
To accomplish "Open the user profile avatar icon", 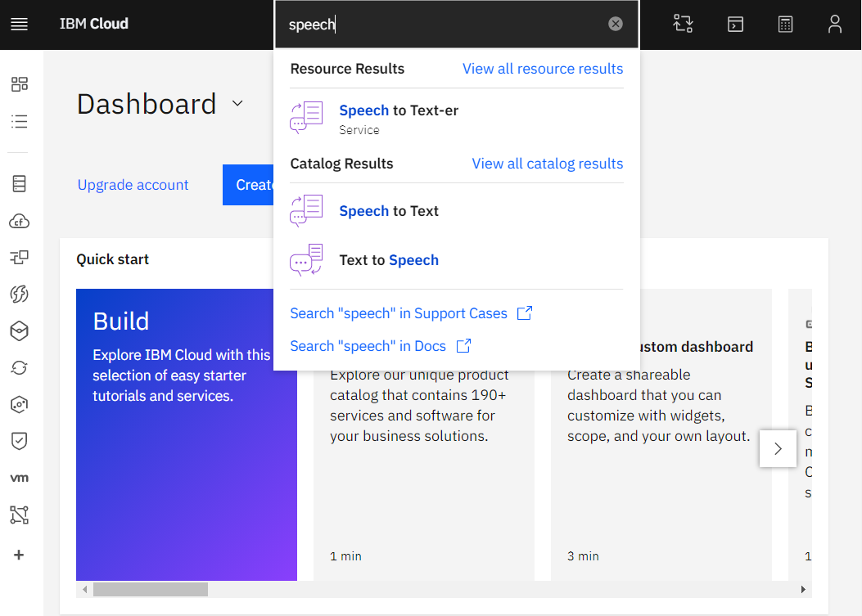I will (834, 25).
